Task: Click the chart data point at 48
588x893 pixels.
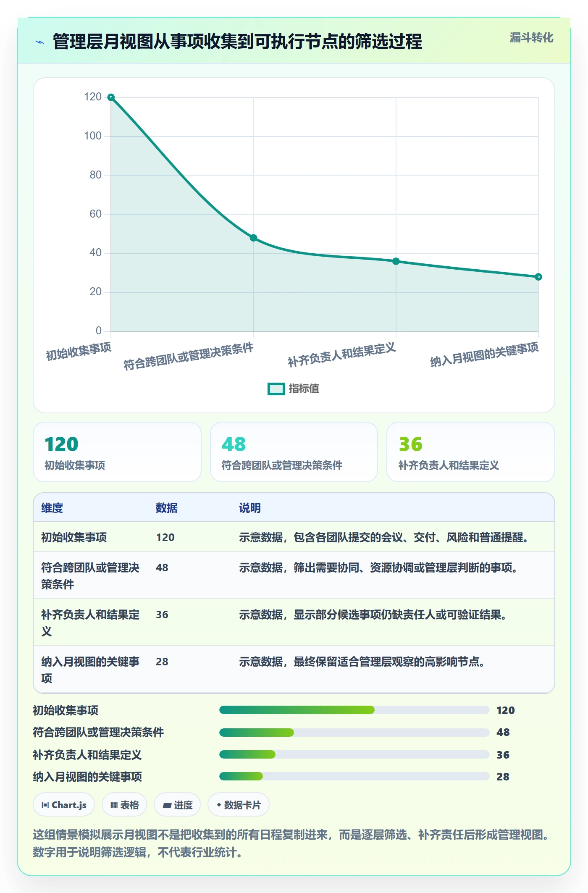Action: click(x=253, y=238)
